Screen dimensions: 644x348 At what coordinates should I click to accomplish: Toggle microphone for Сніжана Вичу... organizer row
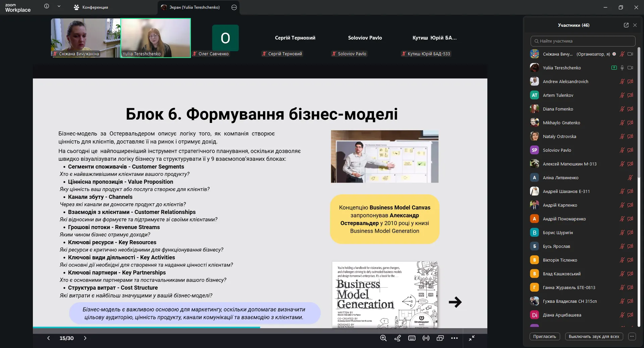click(622, 54)
